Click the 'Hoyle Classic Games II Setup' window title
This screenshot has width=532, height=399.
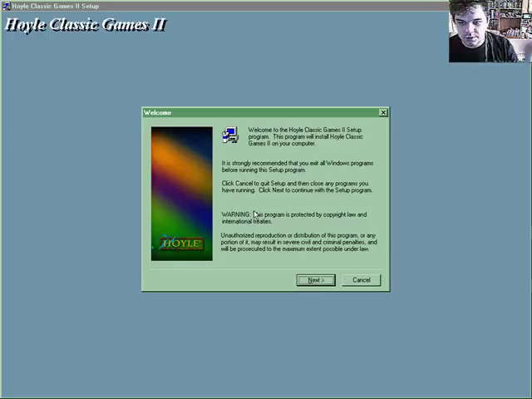tap(56, 6)
